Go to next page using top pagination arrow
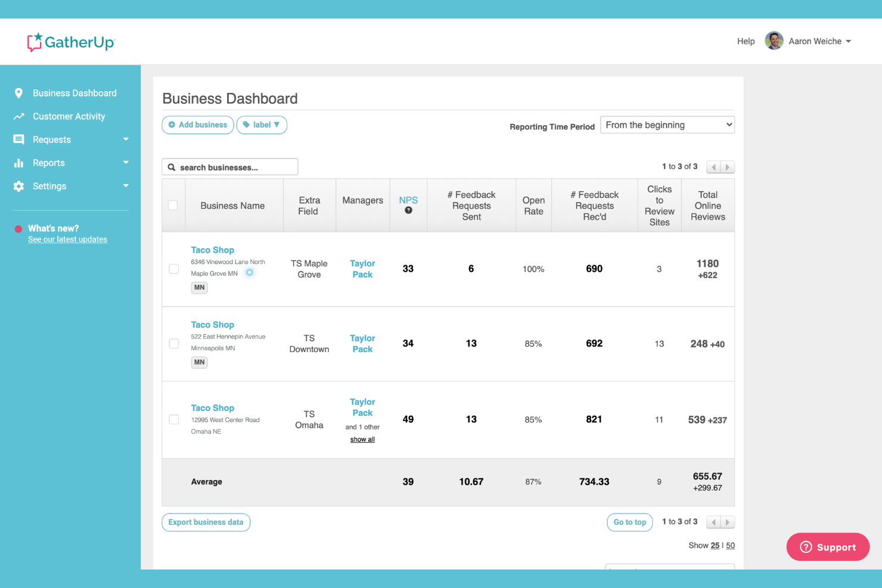The height and width of the screenshot is (588, 882). [727, 167]
